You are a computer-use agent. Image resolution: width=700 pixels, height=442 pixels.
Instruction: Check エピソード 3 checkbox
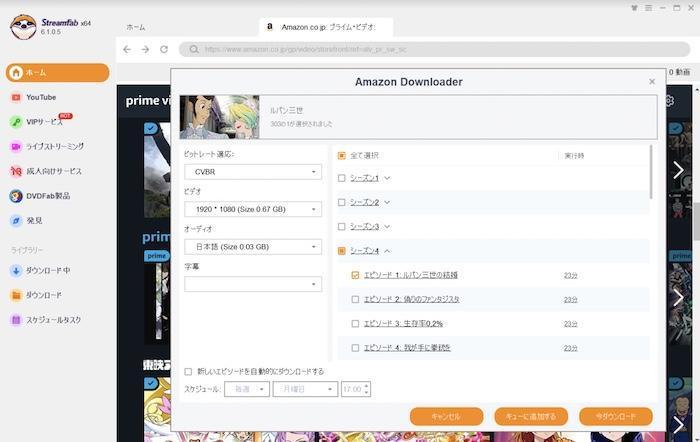tap(355, 324)
